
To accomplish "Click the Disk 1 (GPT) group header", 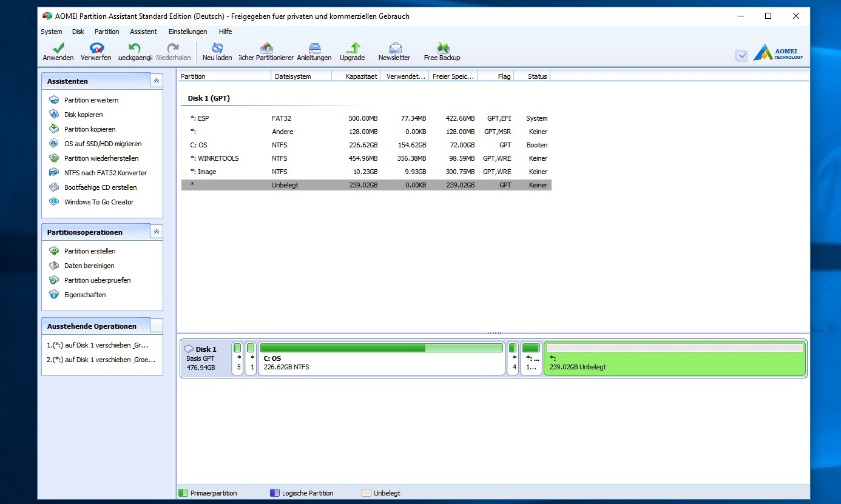I will [x=209, y=98].
